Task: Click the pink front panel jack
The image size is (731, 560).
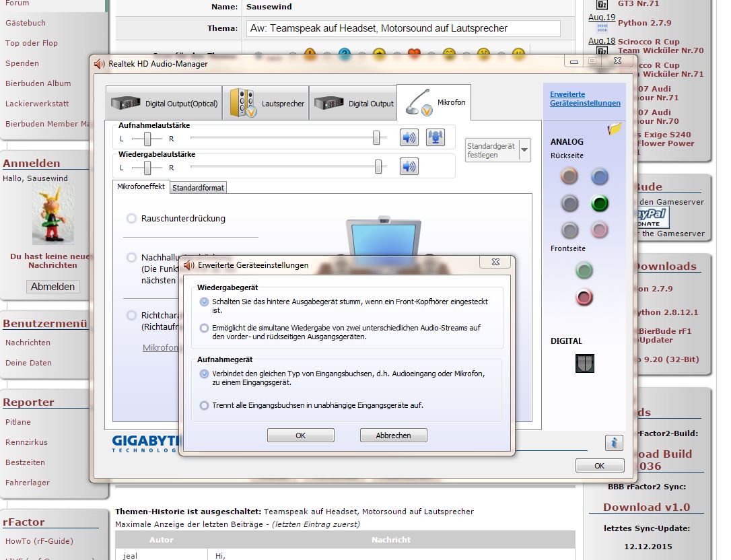Action: pyautogui.click(x=584, y=296)
